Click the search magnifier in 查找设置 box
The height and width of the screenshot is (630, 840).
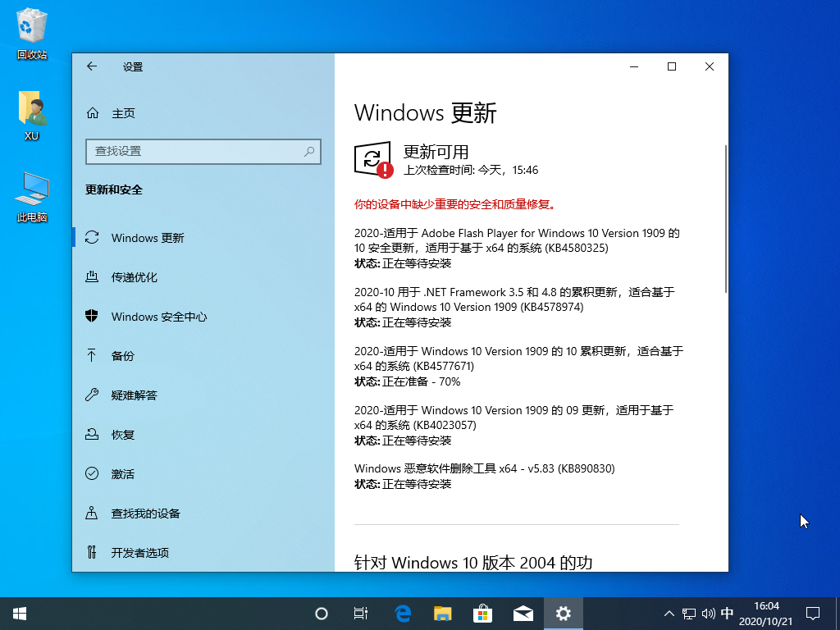click(x=309, y=152)
